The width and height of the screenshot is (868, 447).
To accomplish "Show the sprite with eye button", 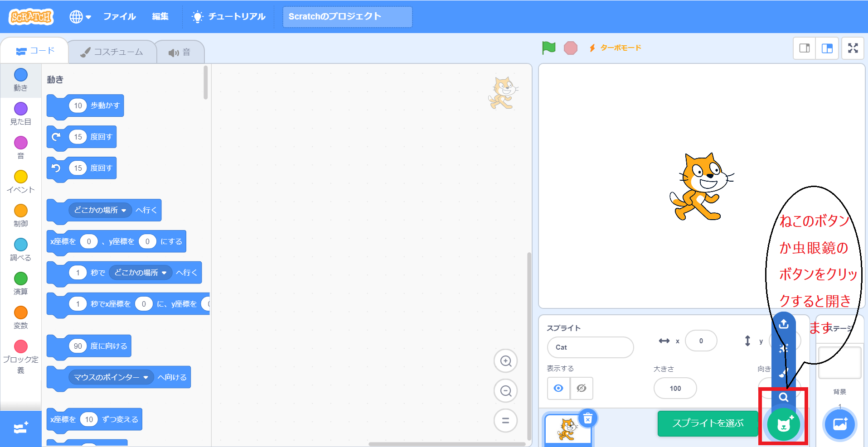I will pyautogui.click(x=558, y=388).
